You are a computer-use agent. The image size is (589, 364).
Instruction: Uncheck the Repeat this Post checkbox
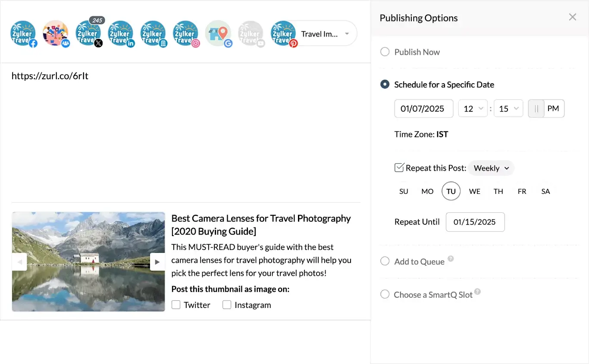pos(399,168)
